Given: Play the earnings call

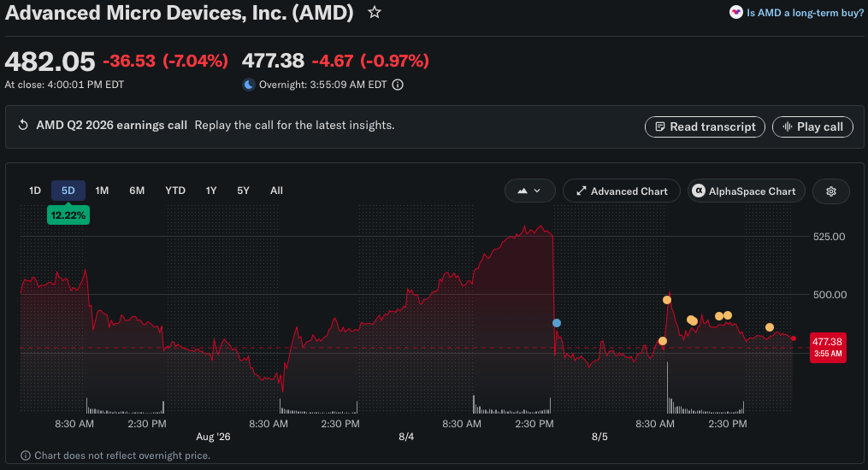Looking at the screenshot, I should click(812, 126).
